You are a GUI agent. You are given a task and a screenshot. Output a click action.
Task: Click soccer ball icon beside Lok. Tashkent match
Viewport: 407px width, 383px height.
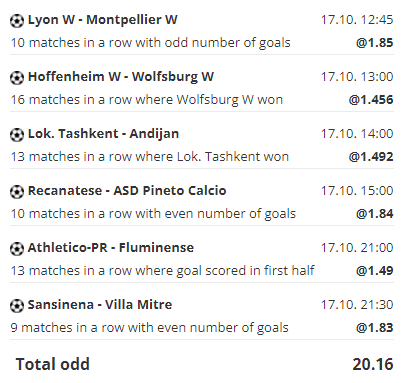(17, 135)
